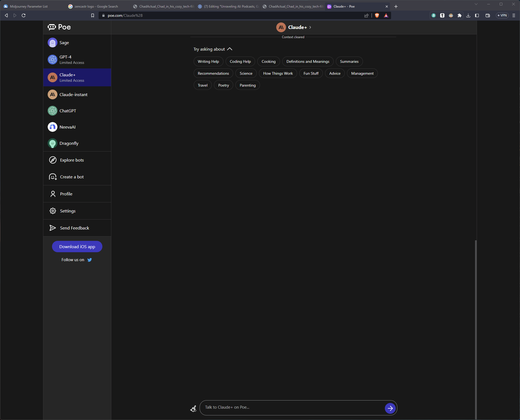Viewport: 520px width, 420px height.
Task: Choose the Coding Help suggestion chip
Action: [240, 61]
